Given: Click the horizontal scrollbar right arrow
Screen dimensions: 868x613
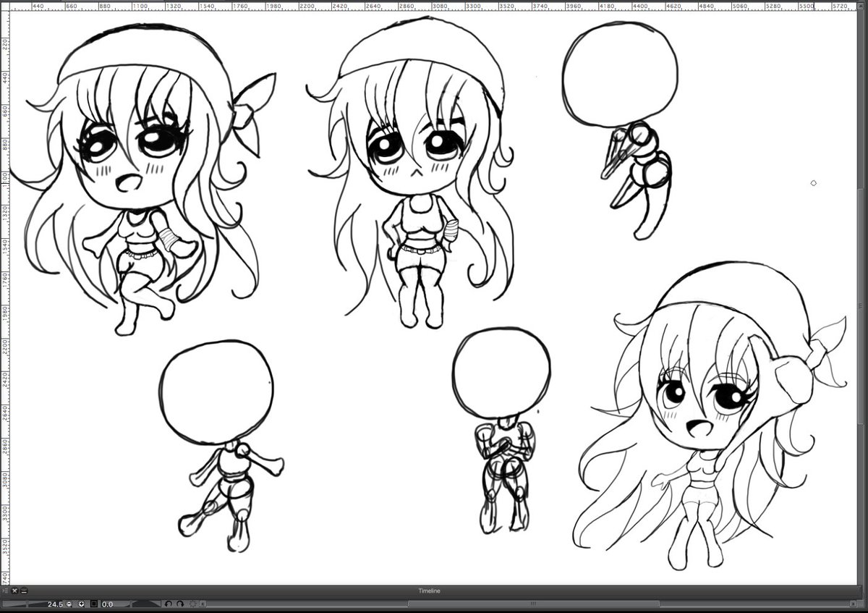Looking at the screenshot, I should [853, 604].
